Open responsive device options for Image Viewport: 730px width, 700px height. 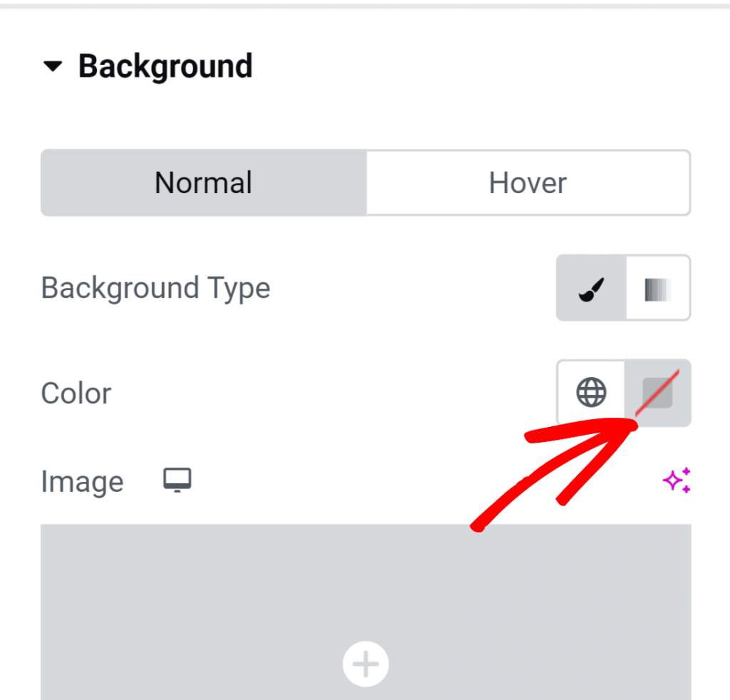[176, 479]
